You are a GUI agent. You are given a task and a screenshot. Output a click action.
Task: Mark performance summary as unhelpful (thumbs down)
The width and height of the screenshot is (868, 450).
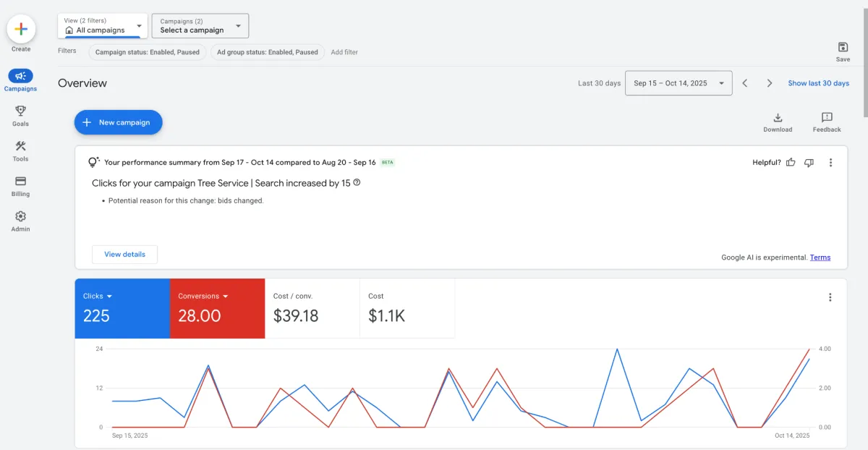(809, 163)
